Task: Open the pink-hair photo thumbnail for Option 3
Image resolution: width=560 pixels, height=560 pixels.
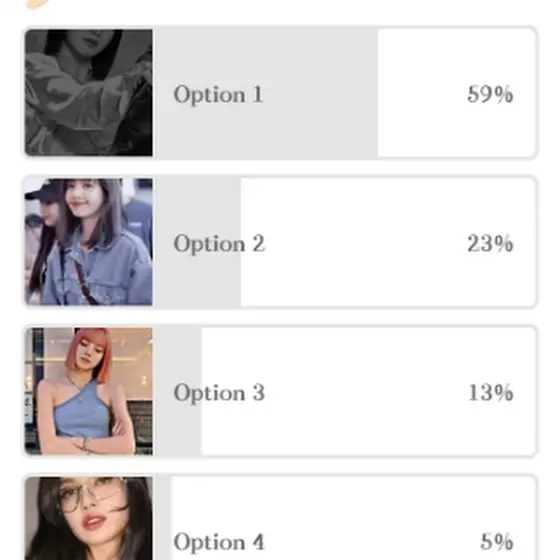Action: [x=89, y=391]
